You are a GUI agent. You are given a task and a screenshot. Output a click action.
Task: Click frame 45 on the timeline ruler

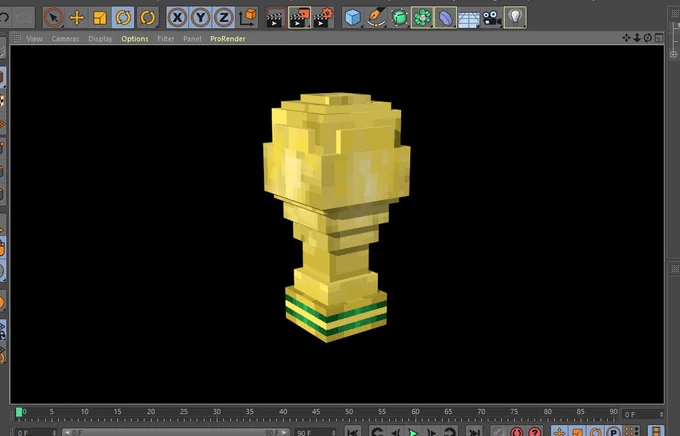316,412
